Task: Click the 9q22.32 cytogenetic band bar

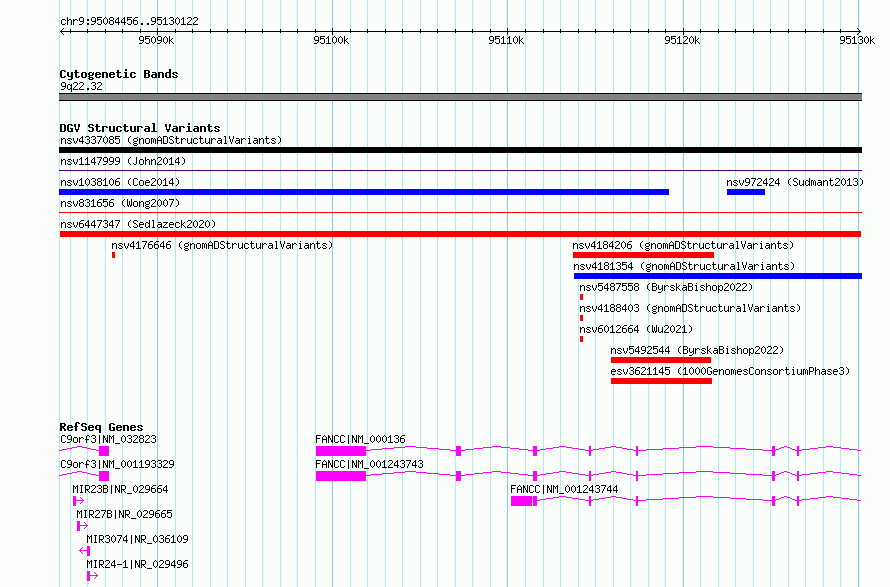Action: (460, 97)
